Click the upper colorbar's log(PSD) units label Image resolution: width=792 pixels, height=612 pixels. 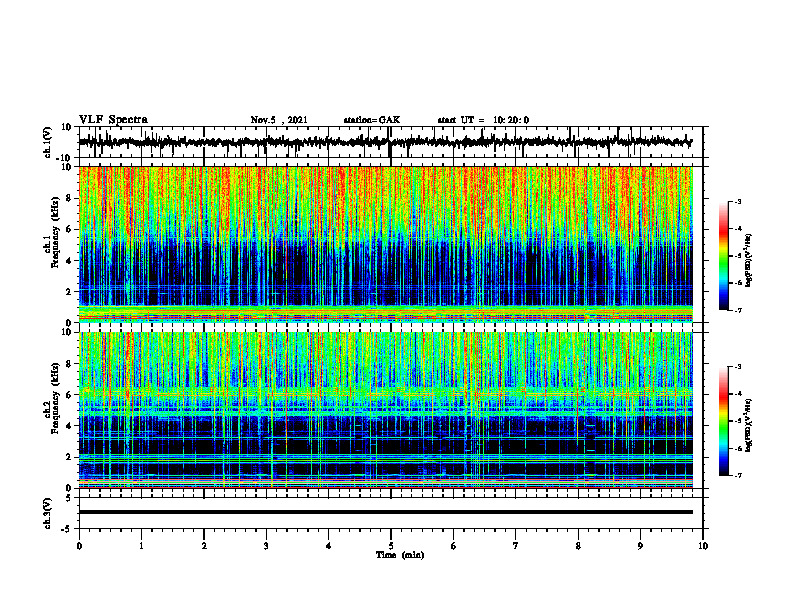tap(748, 261)
